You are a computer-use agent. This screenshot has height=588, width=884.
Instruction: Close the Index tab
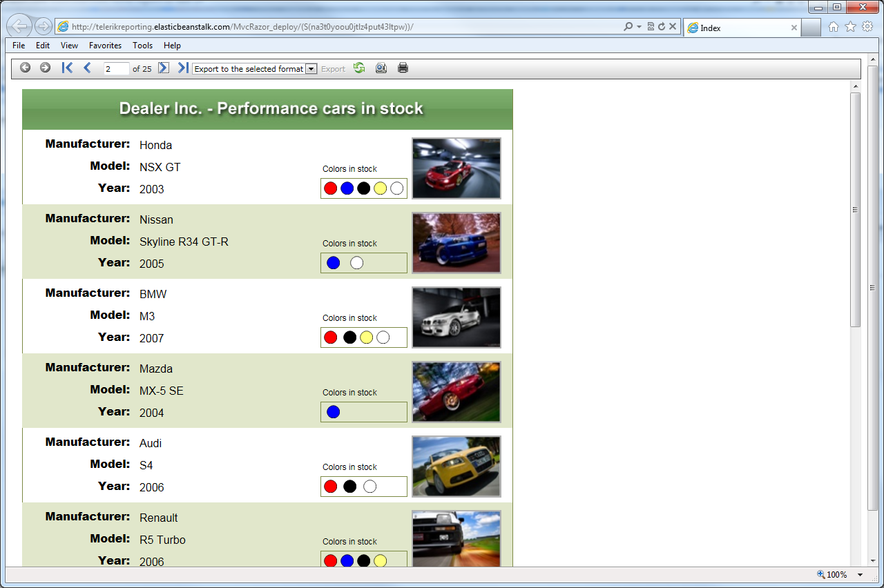tap(794, 28)
